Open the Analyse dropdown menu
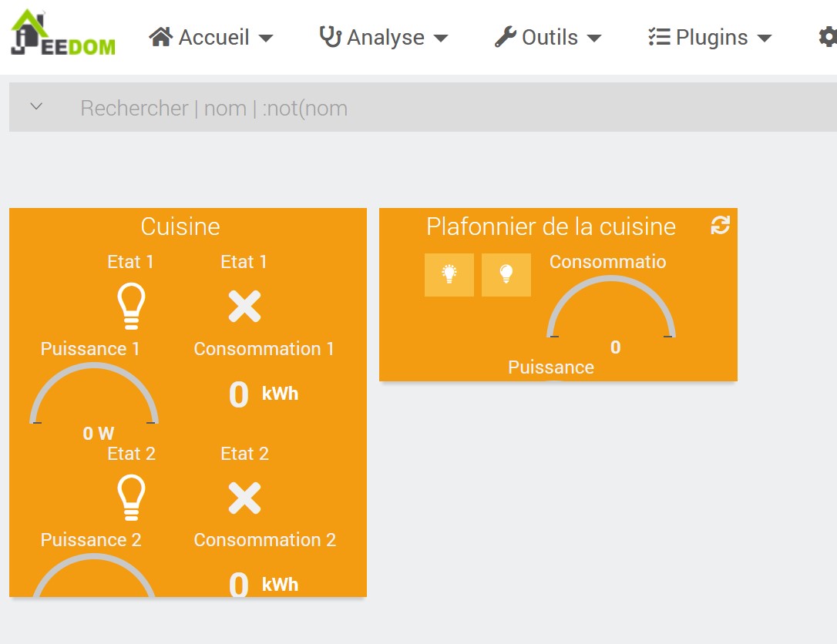Viewport: 837px width, 644px height. pos(383,37)
